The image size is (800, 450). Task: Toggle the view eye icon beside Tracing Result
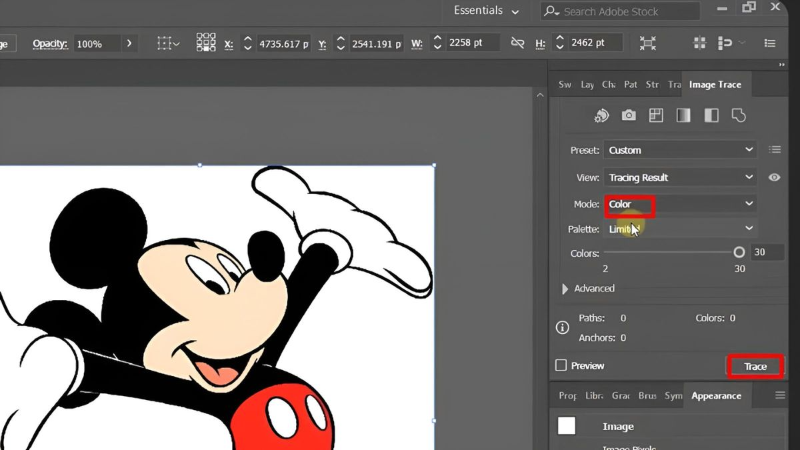774,178
